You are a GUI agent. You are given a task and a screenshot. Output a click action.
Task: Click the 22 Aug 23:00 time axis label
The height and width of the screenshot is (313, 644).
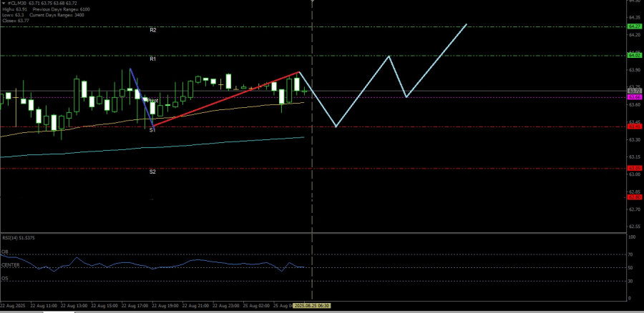[x=228, y=306]
